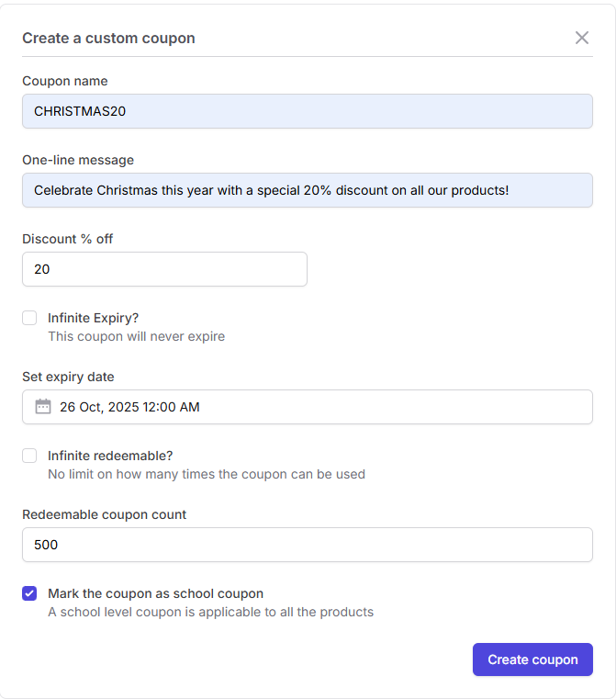This screenshot has height=699, width=616.
Task: Uncheck the school coupon checkbox
Action: coord(29,593)
